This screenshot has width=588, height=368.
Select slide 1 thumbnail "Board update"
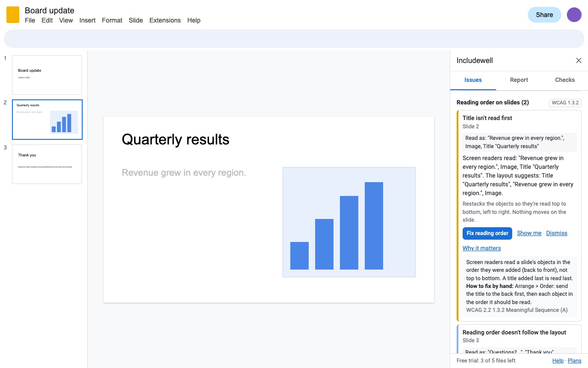[x=47, y=75]
